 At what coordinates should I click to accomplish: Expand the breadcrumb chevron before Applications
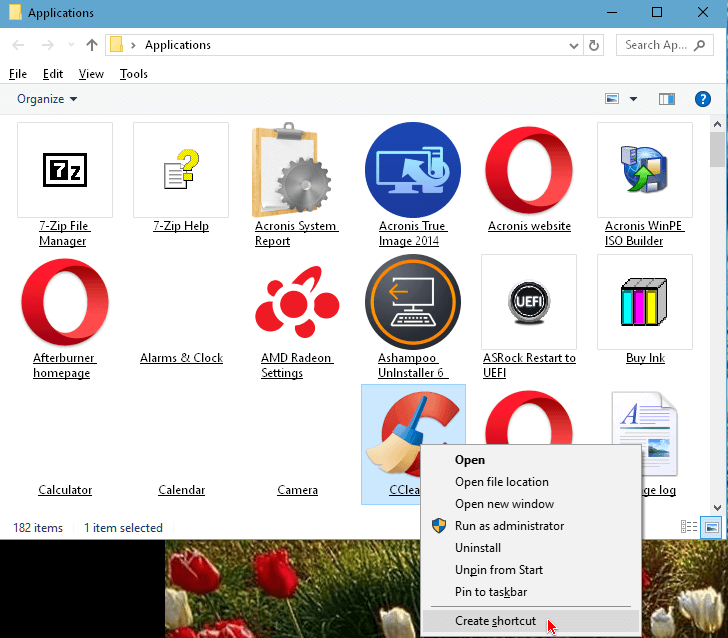[134, 45]
